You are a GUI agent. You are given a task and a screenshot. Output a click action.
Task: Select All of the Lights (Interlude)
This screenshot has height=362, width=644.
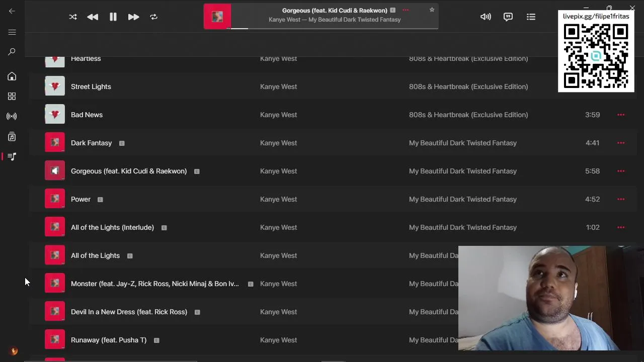(112, 227)
